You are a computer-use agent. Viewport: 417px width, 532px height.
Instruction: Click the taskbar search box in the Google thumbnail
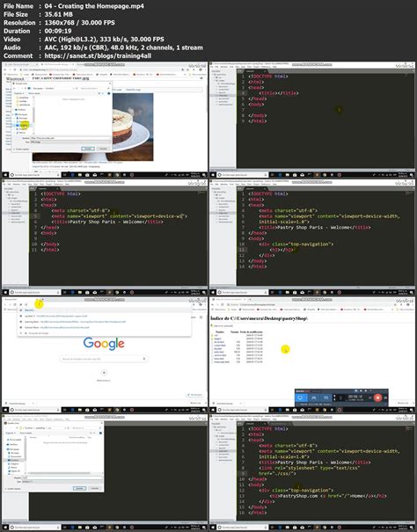(34, 410)
